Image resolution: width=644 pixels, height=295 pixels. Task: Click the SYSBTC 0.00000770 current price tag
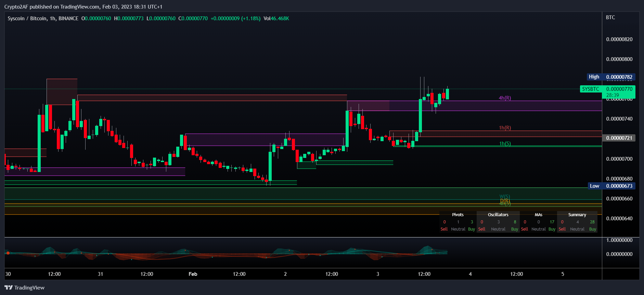point(608,89)
